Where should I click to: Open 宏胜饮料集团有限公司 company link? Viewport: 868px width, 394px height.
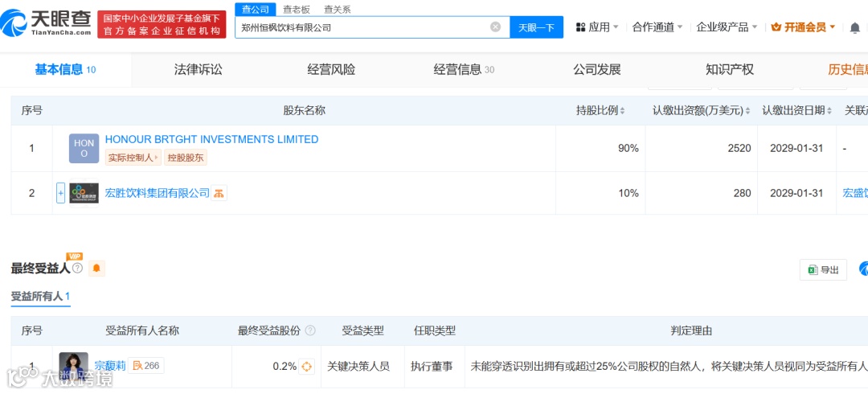click(158, 193)
